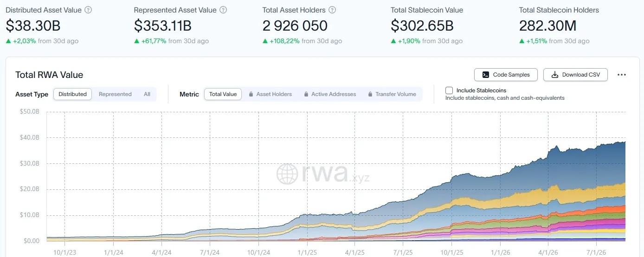The height and width of the screenshot is (257, 644).
Task: Click the Total Asset Holders help icon
Action: (x=332, y=10)
